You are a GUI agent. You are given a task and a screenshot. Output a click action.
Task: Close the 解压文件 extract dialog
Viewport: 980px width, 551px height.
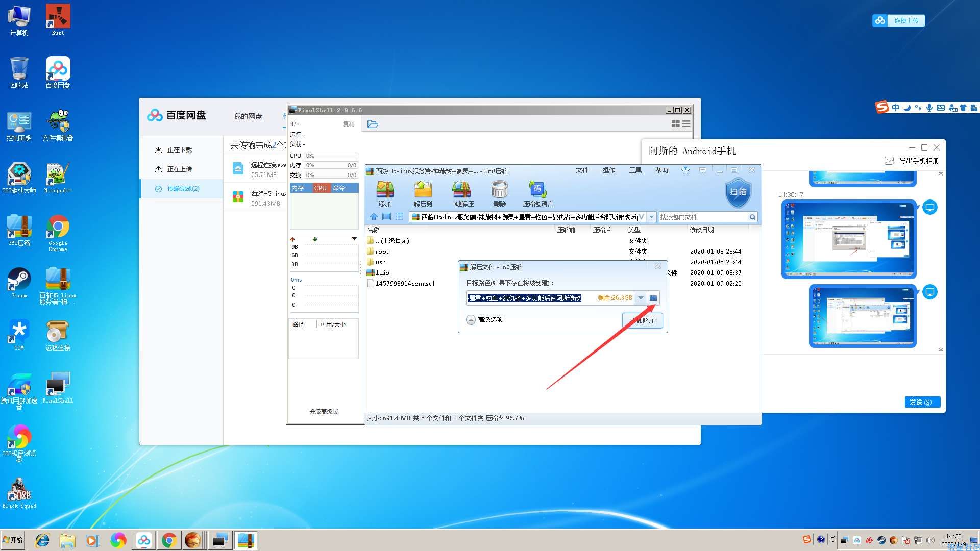click(657, 266)
